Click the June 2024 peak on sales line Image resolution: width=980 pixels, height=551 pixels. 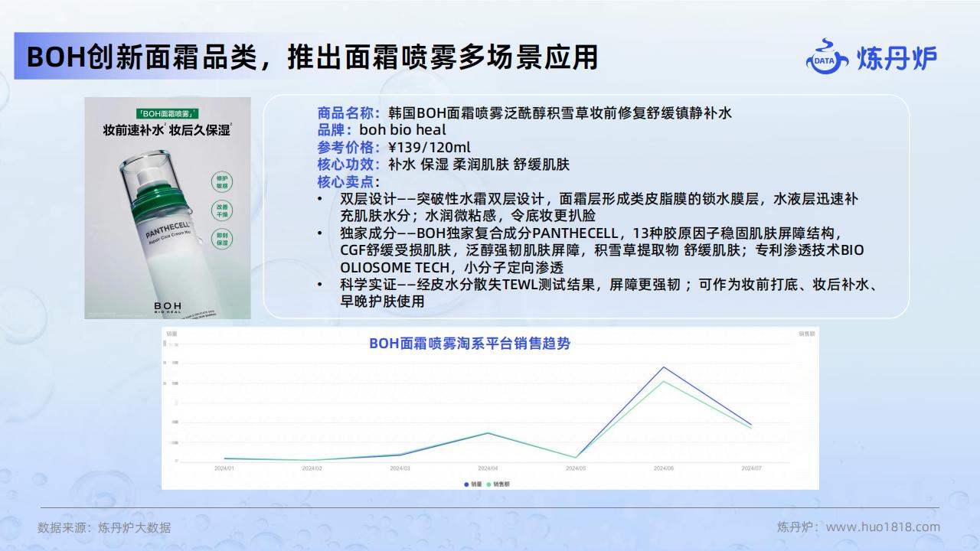[663, 367]
